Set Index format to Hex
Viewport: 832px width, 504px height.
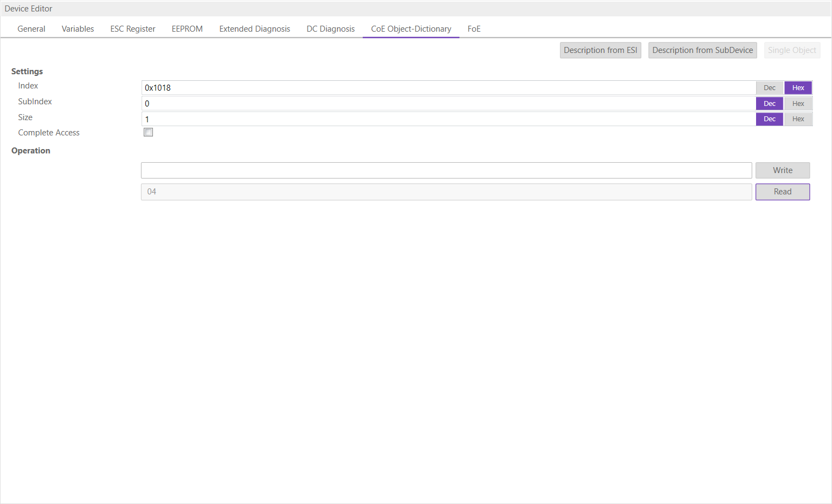coord(798,88)
